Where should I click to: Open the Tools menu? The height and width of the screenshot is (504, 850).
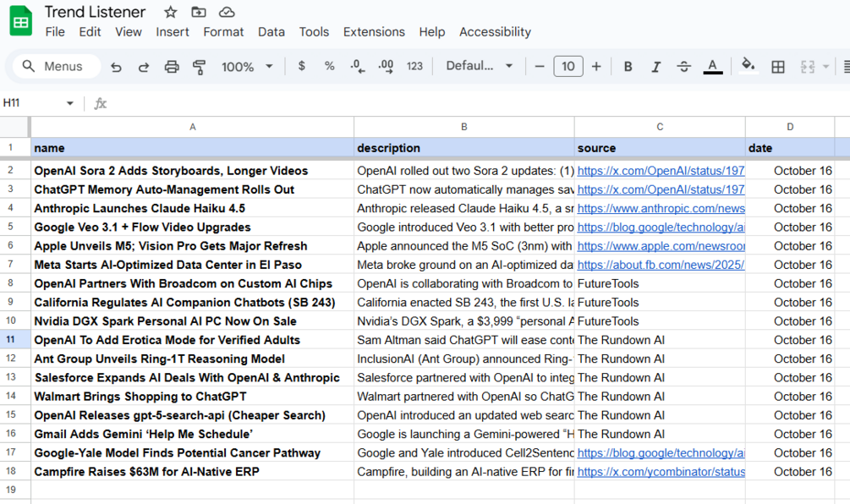[x=314, y=32]
